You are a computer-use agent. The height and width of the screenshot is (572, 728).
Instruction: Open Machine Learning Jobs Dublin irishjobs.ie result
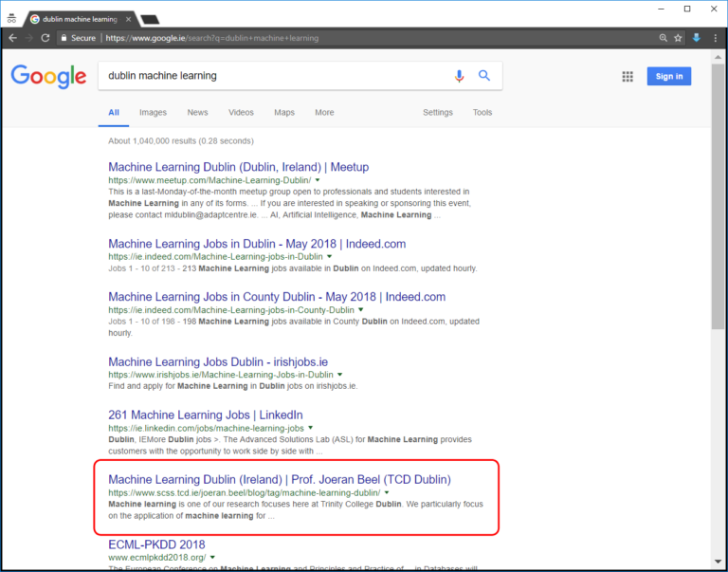coord(218,362)
